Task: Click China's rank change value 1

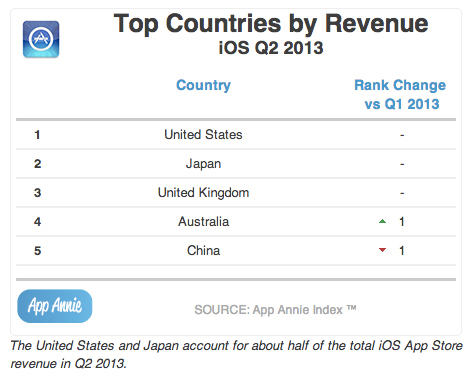Action: point(402,251)
